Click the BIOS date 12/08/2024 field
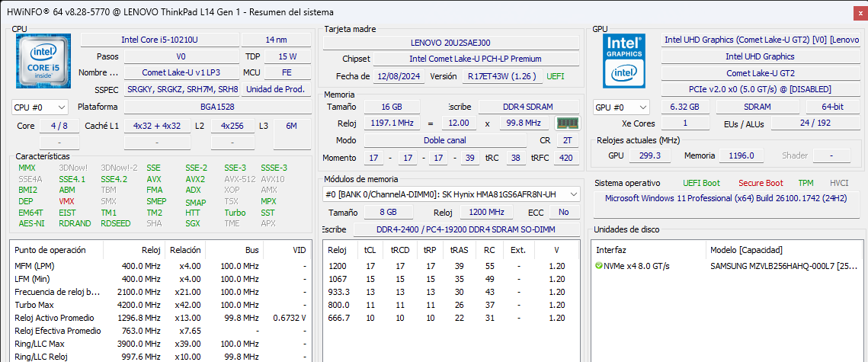Image resolution: width=868 pixels, height=362 pixels. [x=399, y=76]
